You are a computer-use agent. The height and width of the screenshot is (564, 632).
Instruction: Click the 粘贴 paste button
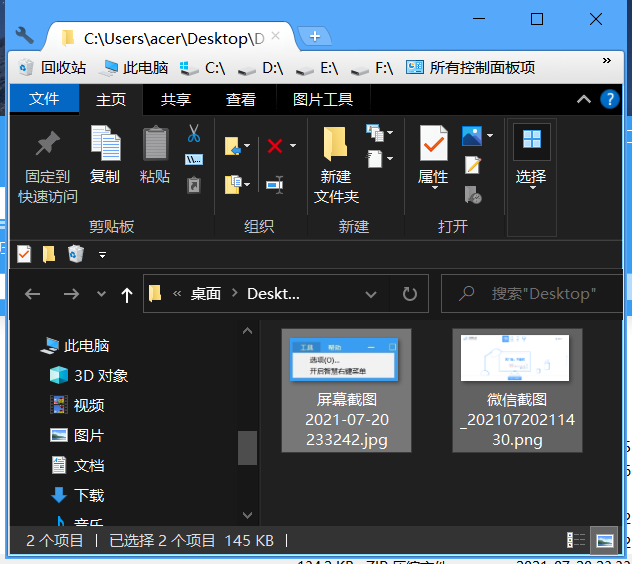click(155, 155)
